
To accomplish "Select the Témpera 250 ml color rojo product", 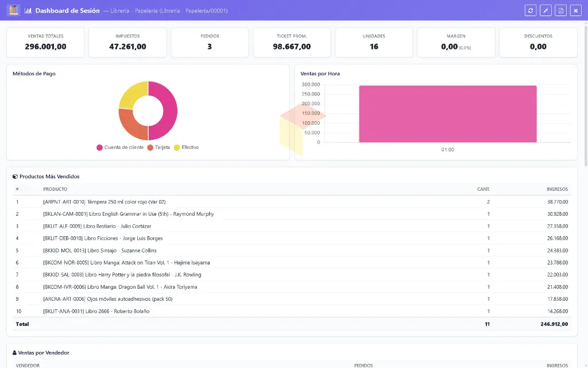I will (x=292, y=202).
